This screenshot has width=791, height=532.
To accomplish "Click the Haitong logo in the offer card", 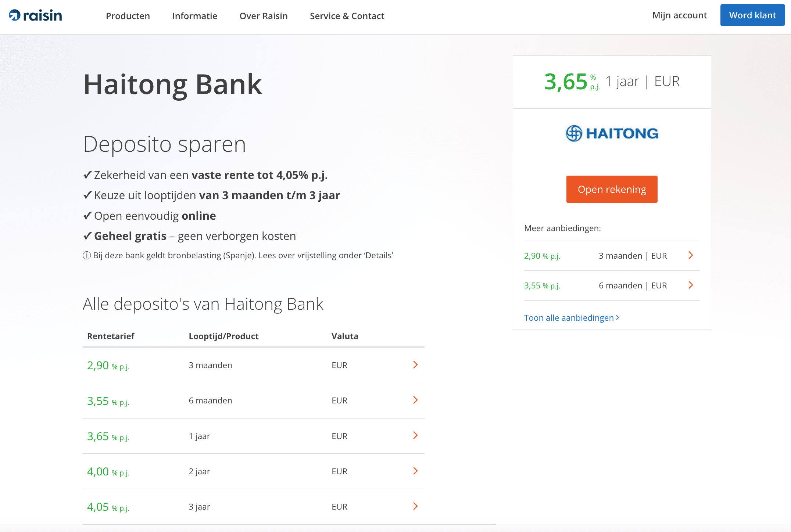I will [612, 133].
